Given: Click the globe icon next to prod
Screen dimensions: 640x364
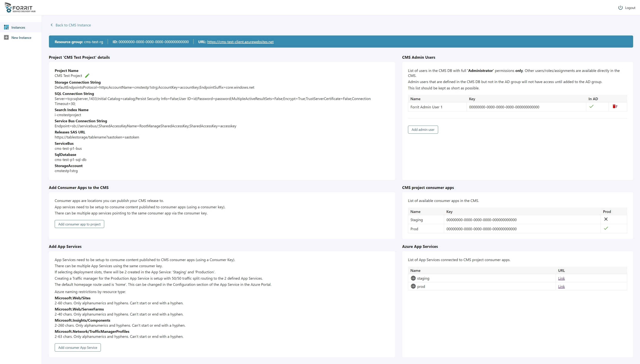Looking at the screenshot, I should click(x=413, y=286).
